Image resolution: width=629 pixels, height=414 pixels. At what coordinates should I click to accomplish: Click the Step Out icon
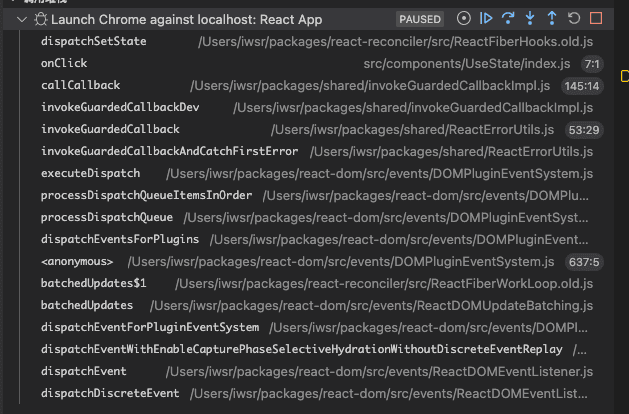(x=552, y=19)
